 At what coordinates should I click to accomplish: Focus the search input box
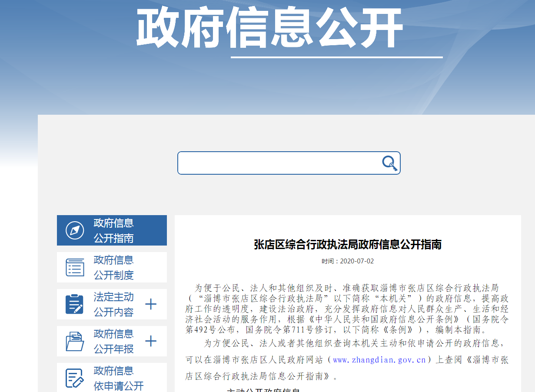(278, 163)
